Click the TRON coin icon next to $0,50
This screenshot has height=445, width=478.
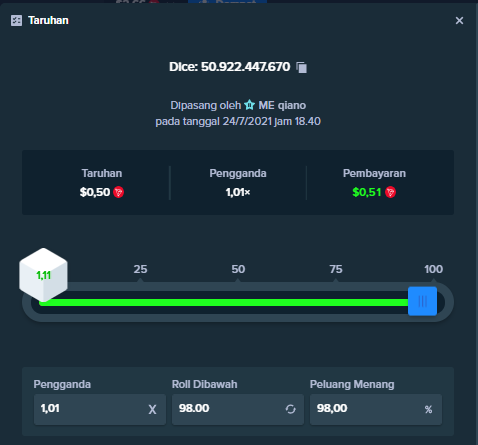(x=118, y=192)
